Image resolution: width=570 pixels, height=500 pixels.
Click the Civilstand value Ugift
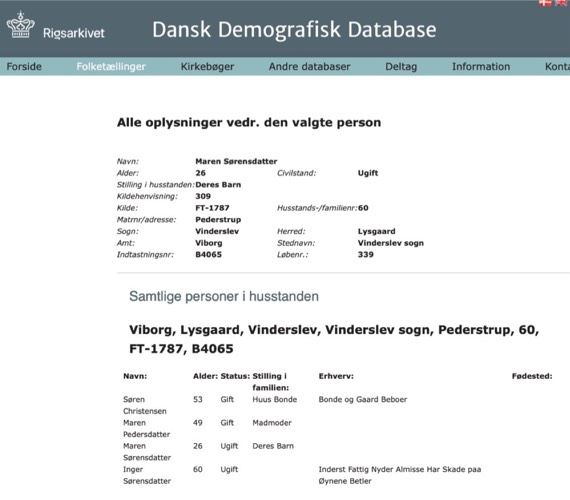point(368,173)
